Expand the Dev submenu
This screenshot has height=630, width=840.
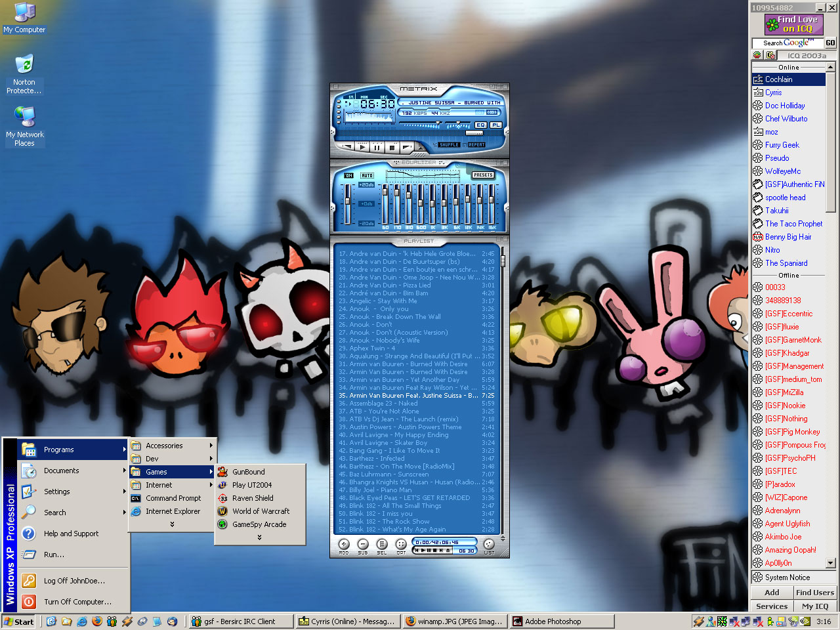tap(172, 459)
